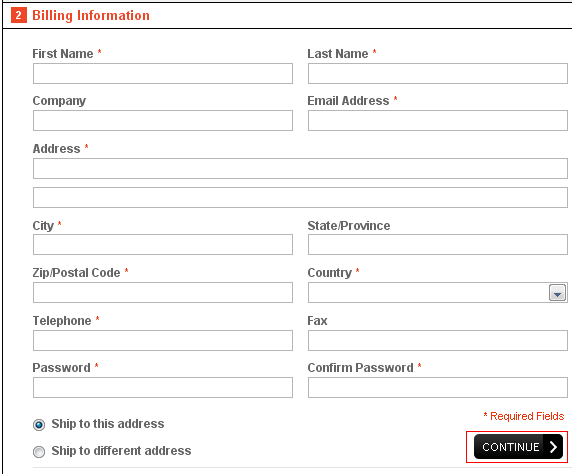The width and height of the screenshot is (572, 474).
Task: Open the Country dropdown arrow
Action: tap(557, 293)
